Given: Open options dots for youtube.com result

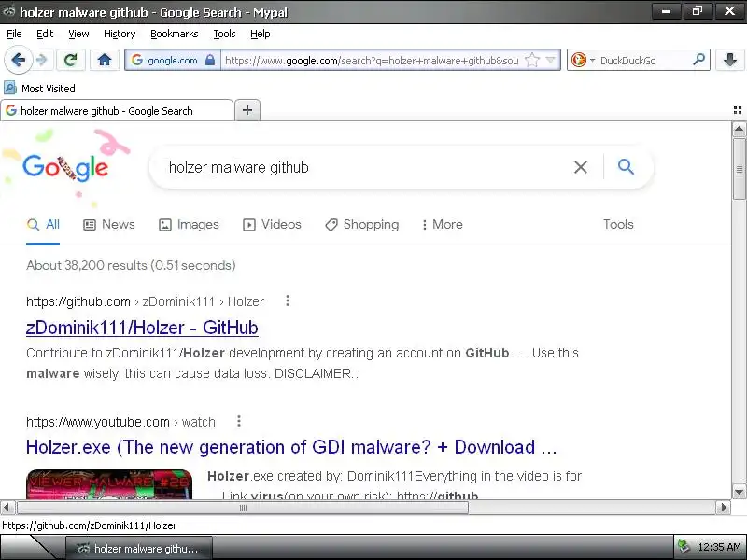Looking at the screenshot, I should pos(239,421).
